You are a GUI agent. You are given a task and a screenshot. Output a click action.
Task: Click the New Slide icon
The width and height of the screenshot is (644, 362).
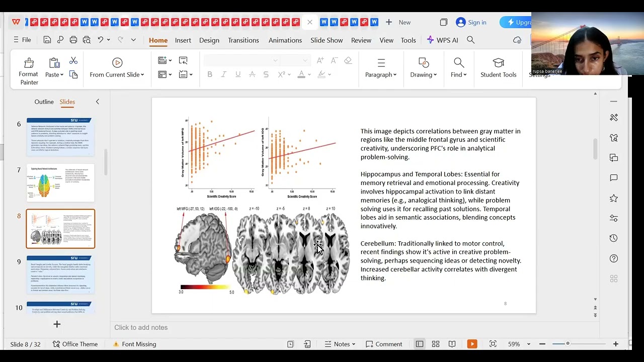coord(162,60)
